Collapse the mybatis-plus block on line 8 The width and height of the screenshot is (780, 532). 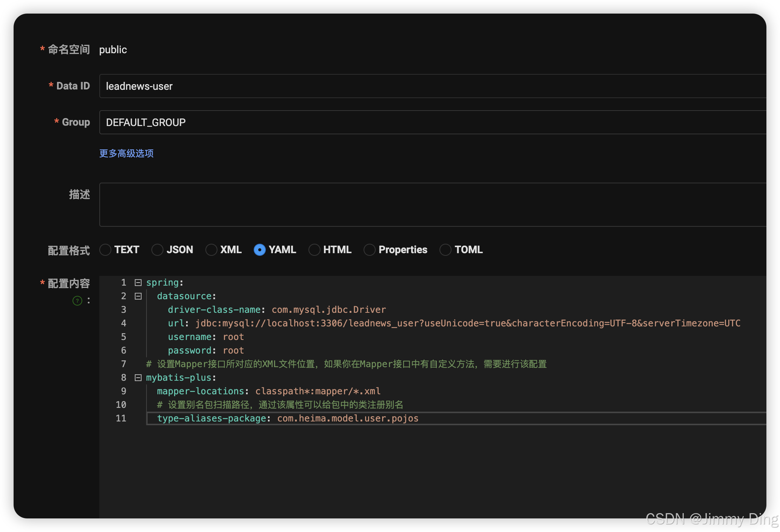click(138, 378)
